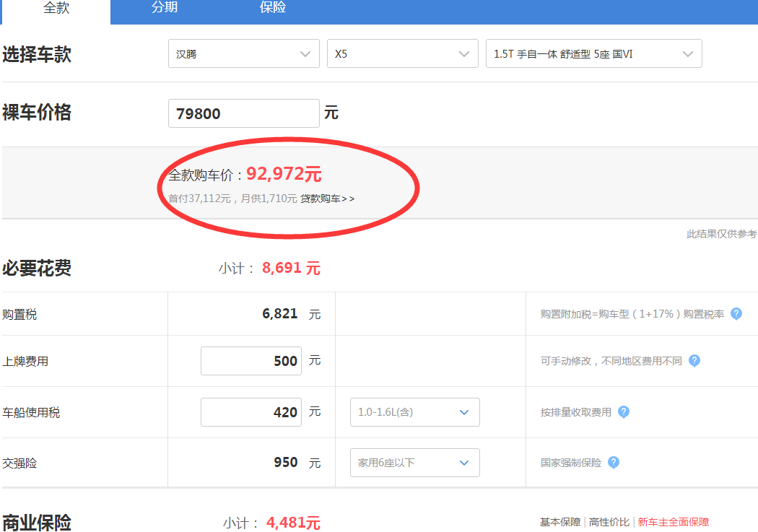The image size is (758, 532).
Task: Click the help icon beside 购置附加税 formula
Action: click(736, 314)
